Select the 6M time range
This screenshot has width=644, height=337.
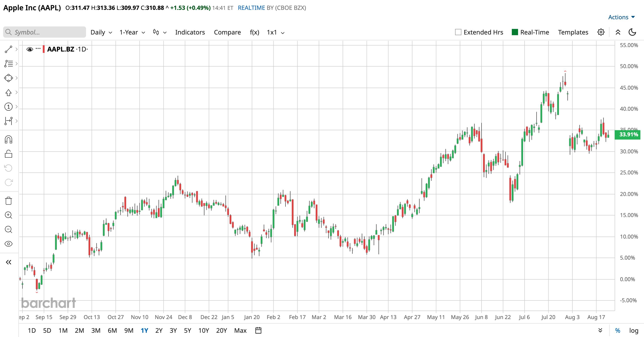pyautogui.click(x=112, y=331)
